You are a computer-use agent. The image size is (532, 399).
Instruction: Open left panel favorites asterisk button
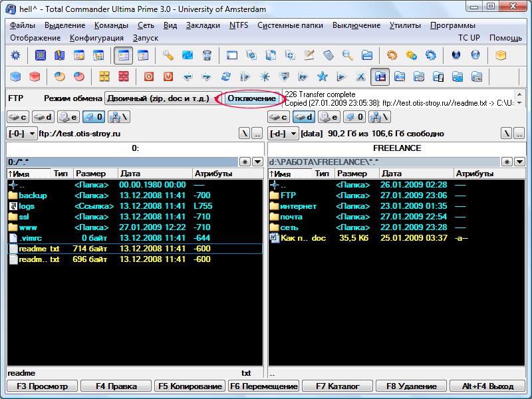pyautogui.click(x=245, y=162)
